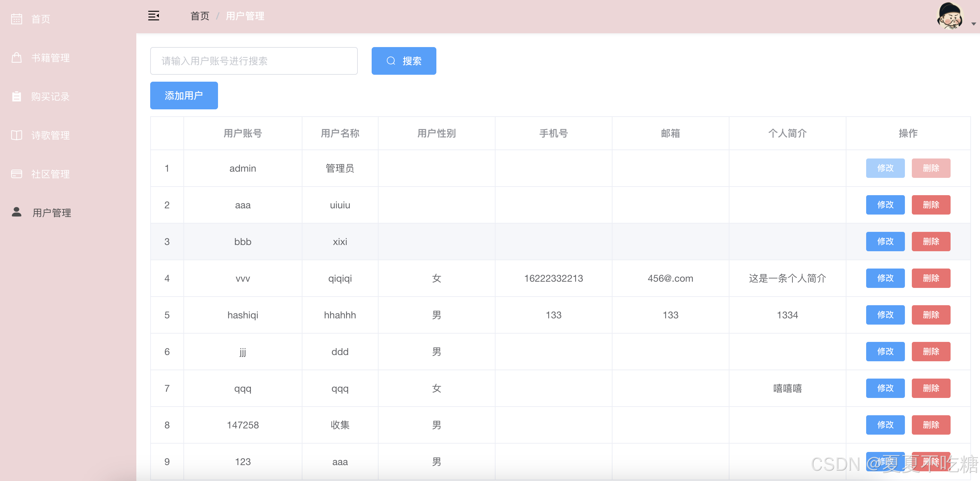This screenshot has width=980, height=481.
Task: Expand the avatar dropdown arrow
Action: point(973,24)
